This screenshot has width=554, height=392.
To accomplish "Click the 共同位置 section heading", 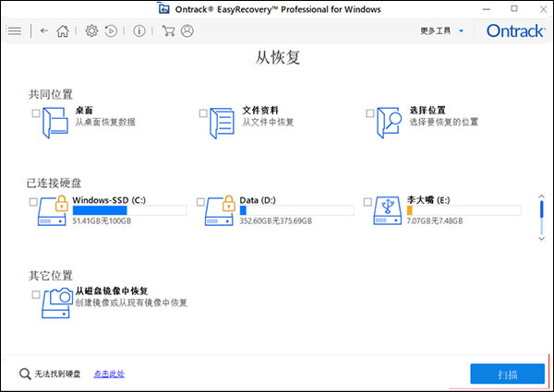I will click(x=51, y=95).
